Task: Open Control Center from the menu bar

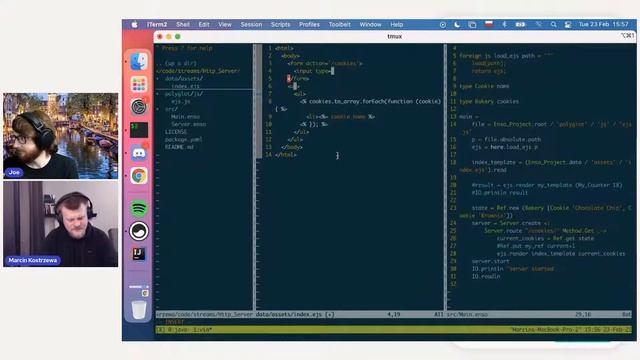Action: tap(568, 24)
